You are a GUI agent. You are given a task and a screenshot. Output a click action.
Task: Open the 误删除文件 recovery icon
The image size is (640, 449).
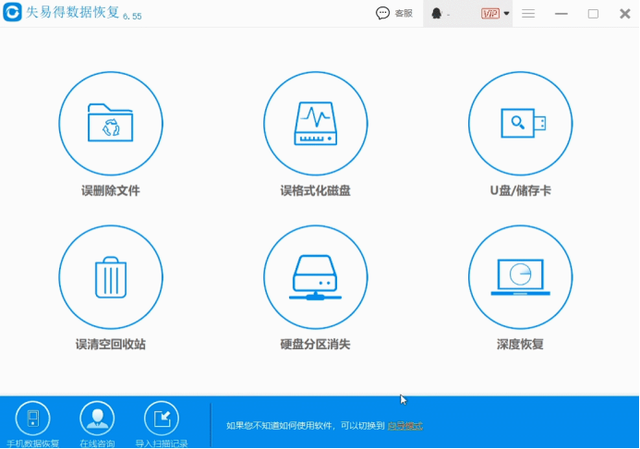pyautogui.click(x=111, y=124)
